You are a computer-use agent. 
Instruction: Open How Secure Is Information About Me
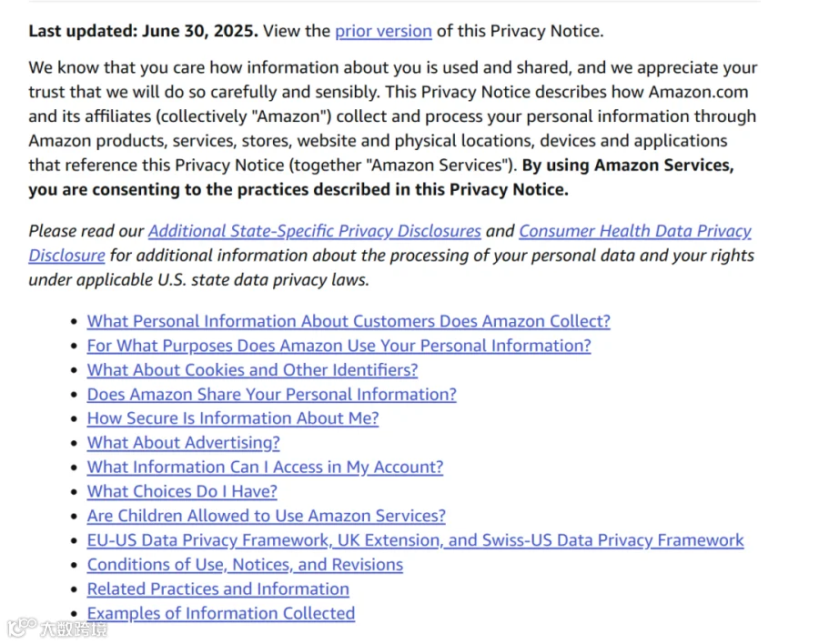point(232,418)
